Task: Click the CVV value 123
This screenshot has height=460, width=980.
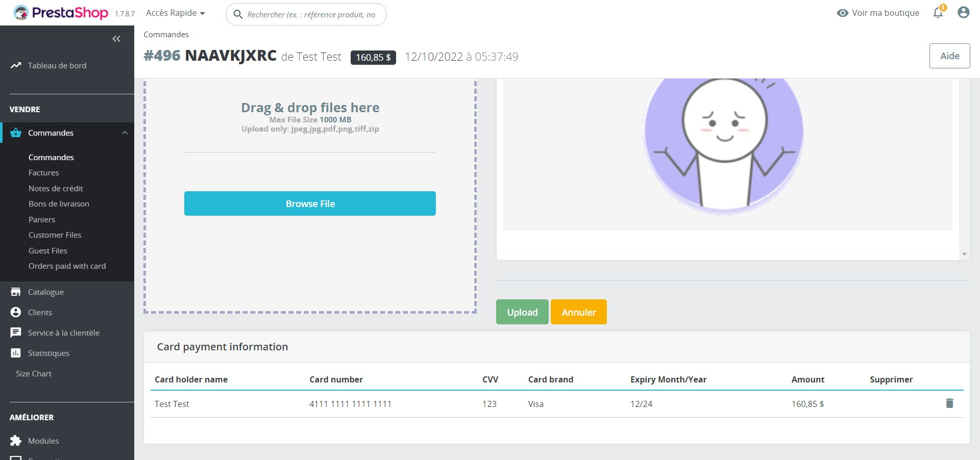Action: pyautogui.click(x=489, y=404)
